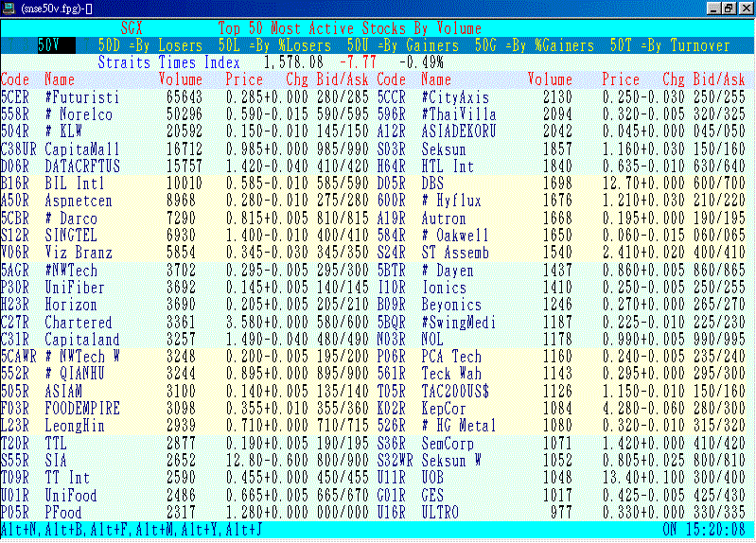Select stock code 5CER
756x543 pixels.
15,97
